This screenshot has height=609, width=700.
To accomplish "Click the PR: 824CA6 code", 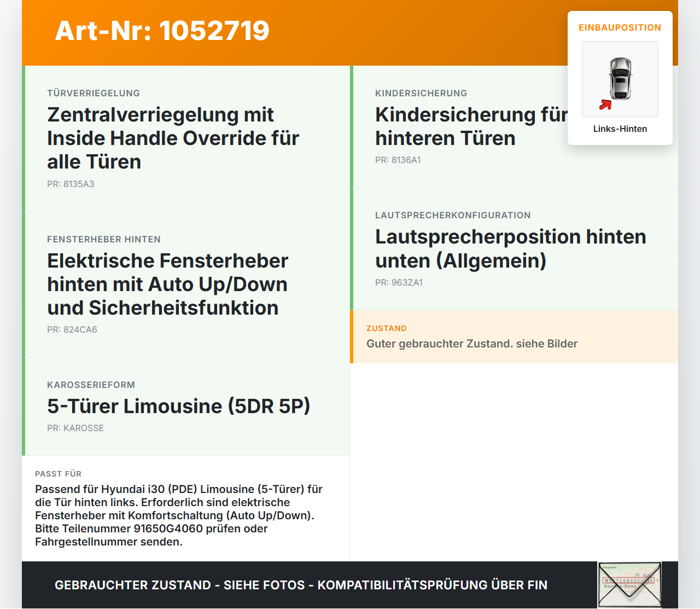I will (72, 329).
